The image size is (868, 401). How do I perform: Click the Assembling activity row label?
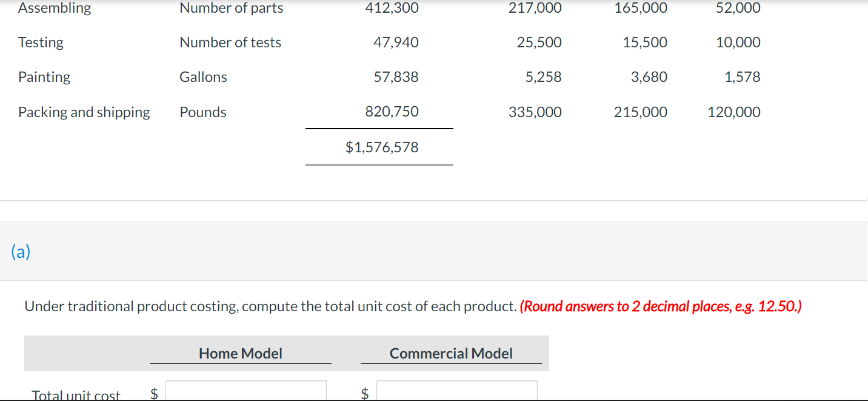point(54,8)
